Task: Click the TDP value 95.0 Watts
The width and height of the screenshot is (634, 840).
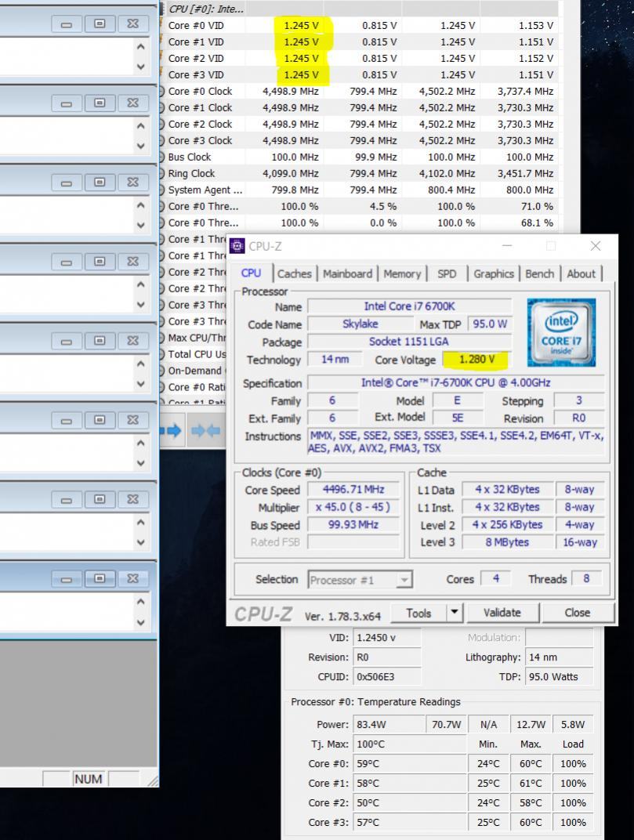Action: tap(559, 676)
